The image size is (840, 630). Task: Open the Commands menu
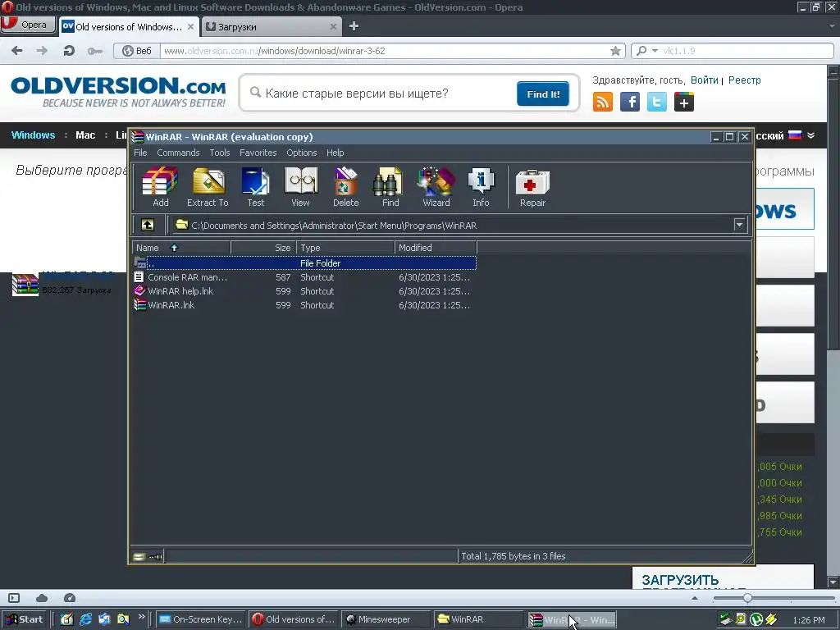[178, 153]
